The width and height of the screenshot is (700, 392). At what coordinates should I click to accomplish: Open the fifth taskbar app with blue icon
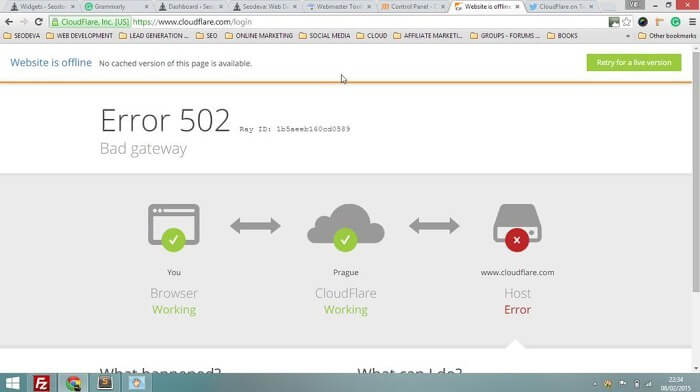click(x=137, y=383)
